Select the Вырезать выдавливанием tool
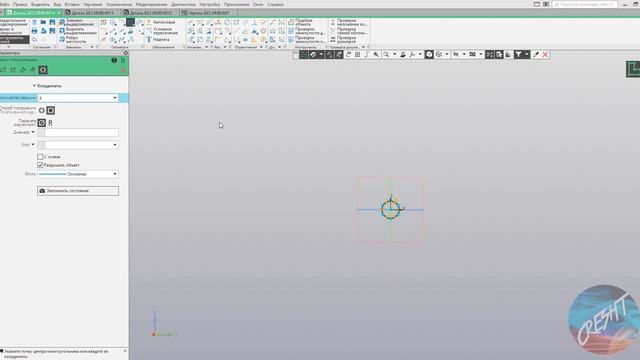Image resolution: width=640 pixels, height=360 pixels. pyautogui.click(x=77, y=31)
